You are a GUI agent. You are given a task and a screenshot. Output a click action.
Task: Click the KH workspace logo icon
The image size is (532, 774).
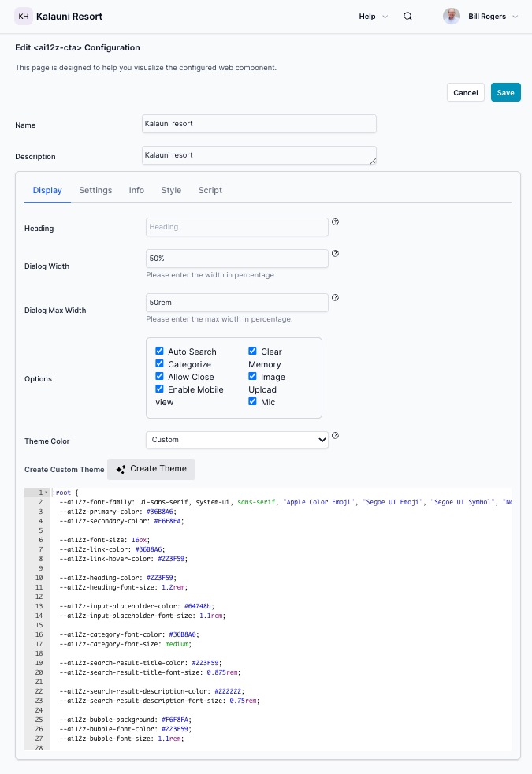24,17
